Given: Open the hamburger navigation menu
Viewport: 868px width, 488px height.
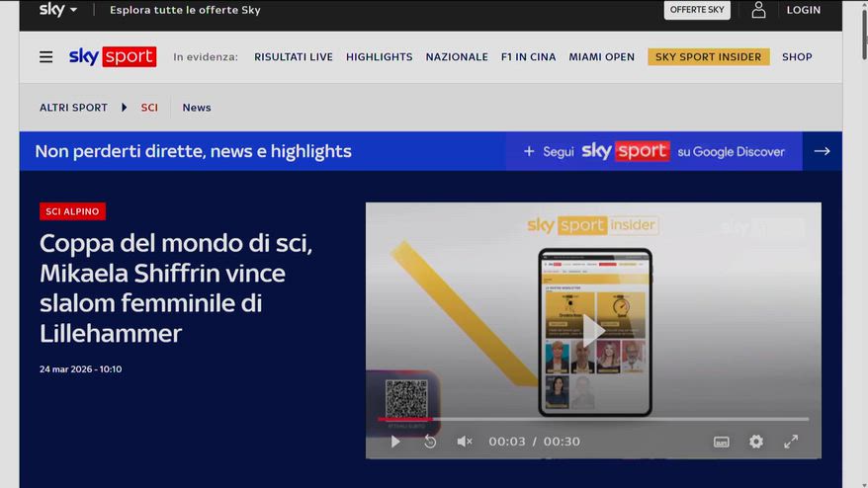Looking at the screenshot, I should tap(46, 57).
